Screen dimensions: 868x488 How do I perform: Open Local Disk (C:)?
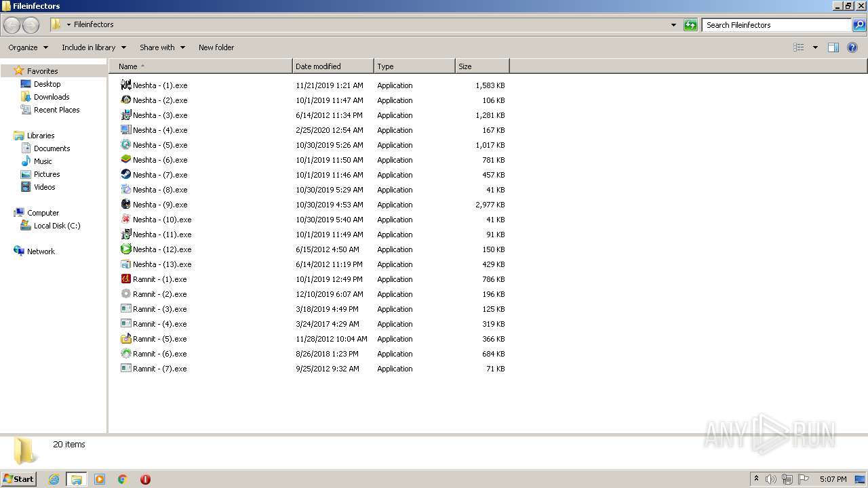57,226
